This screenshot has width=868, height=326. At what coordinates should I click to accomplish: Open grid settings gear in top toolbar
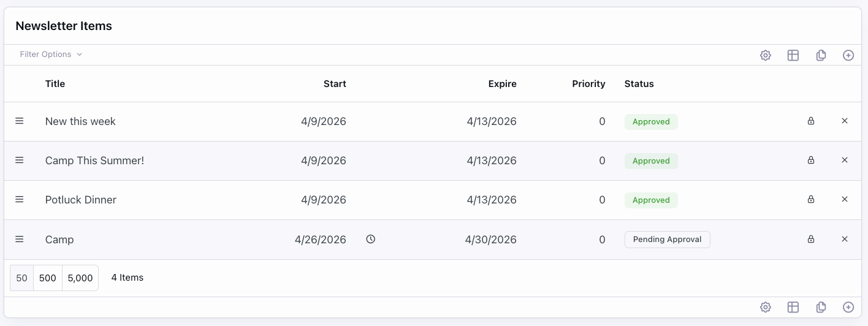click(765, 55)
